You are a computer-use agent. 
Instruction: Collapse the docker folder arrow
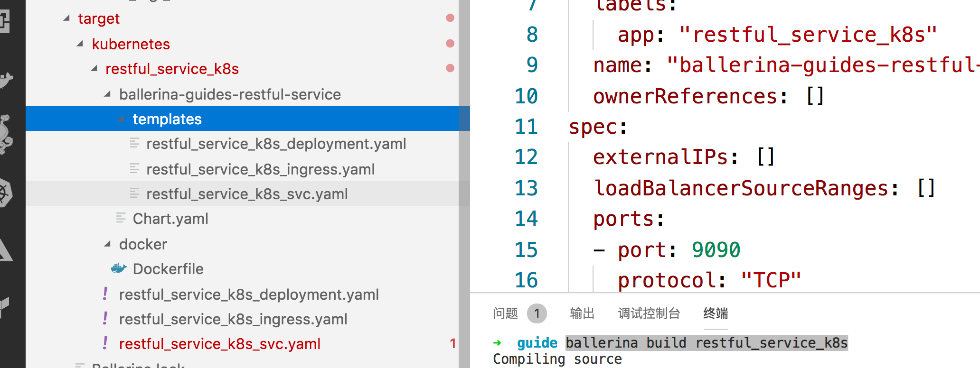(108, 244)
